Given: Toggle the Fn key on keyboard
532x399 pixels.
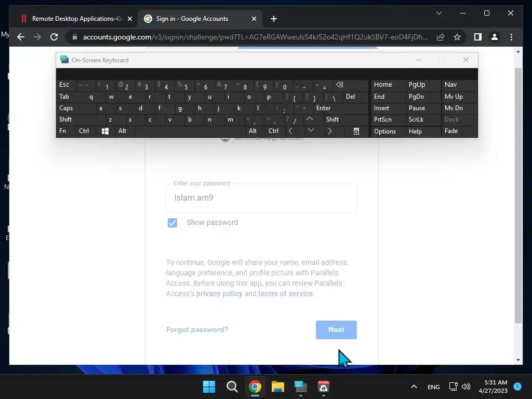Looking at the screenshot, I should click(x=66, y=131).
